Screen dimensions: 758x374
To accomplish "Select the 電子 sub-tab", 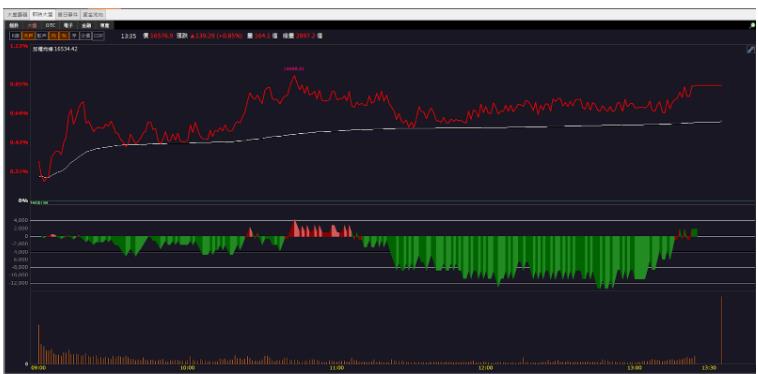I will (68, 25).
